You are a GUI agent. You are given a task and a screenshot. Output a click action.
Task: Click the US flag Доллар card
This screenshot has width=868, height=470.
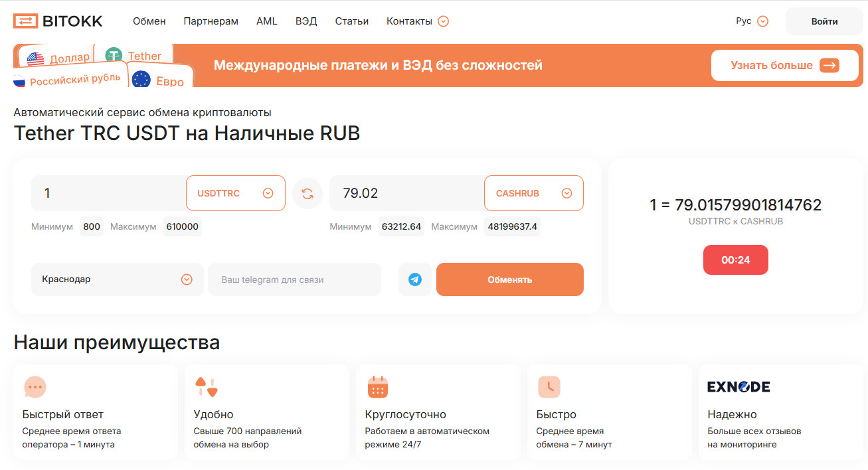point(57,58)
